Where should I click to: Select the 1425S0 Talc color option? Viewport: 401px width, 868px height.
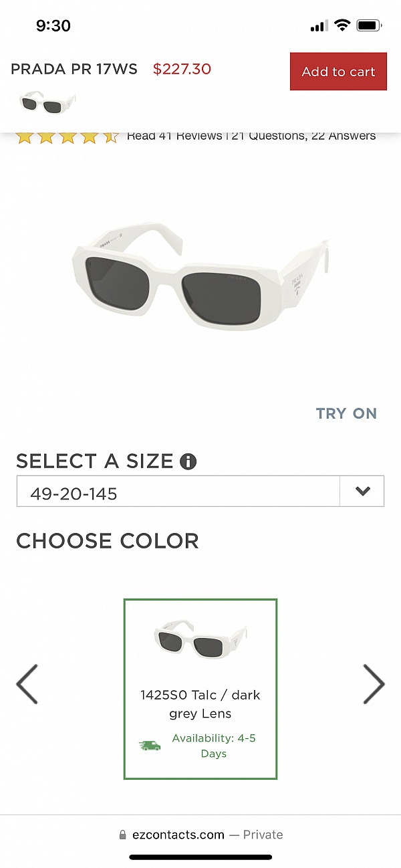[200, 689]
